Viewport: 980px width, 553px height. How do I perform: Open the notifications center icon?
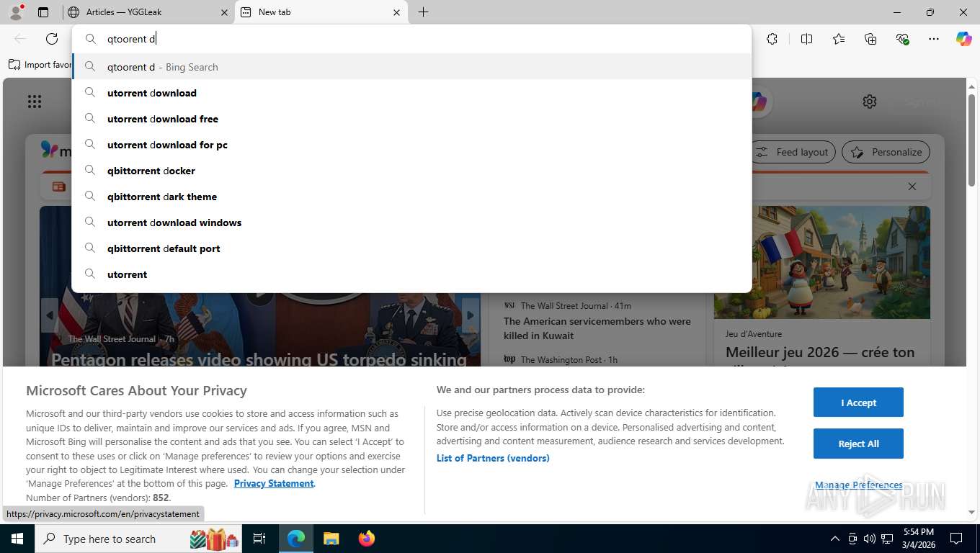956,539
